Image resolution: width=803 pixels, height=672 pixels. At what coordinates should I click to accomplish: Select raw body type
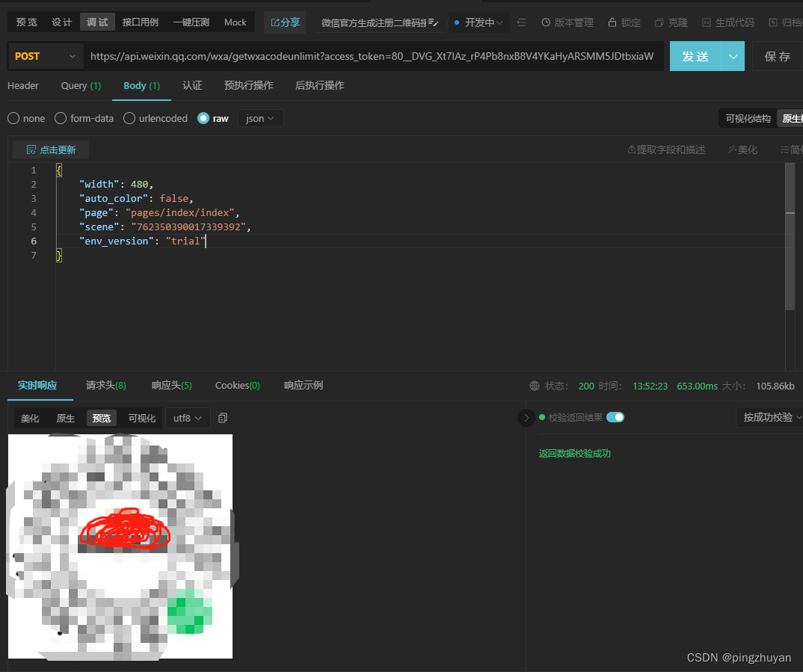pyautogui.click(x=203, y=118)
